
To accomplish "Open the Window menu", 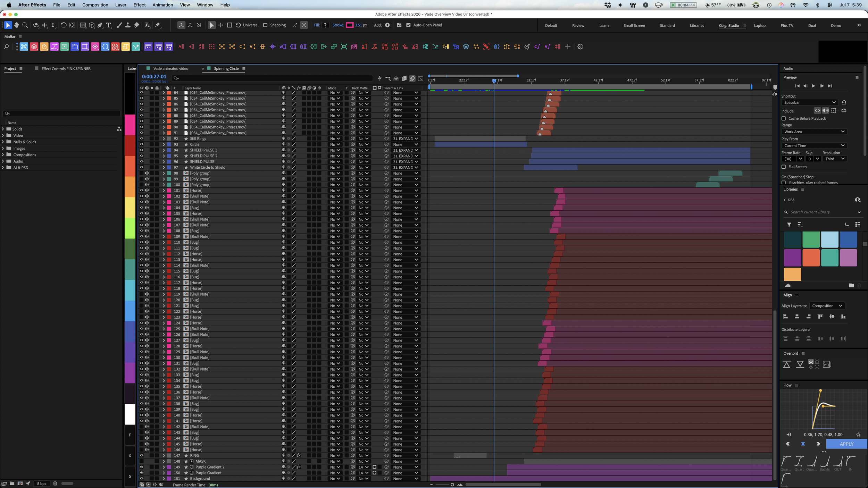I will 205,5.
